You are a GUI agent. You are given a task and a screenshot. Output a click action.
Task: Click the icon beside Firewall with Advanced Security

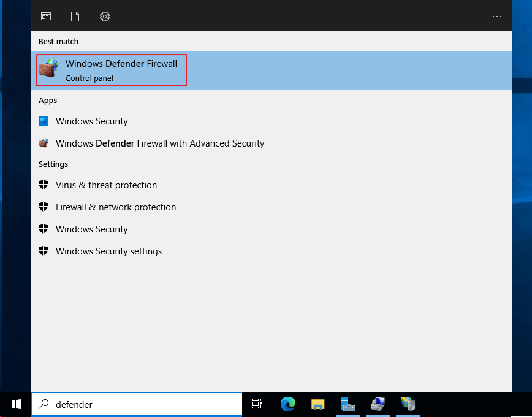44,143
